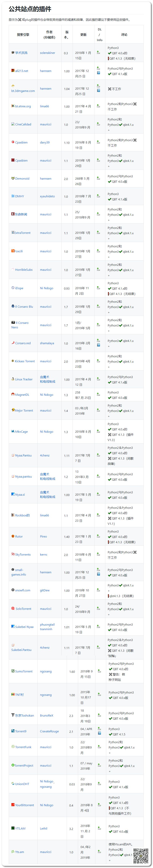Click the CineCalidad row download icon
This screenshot has height=868, width=153.
coord(98,124)
